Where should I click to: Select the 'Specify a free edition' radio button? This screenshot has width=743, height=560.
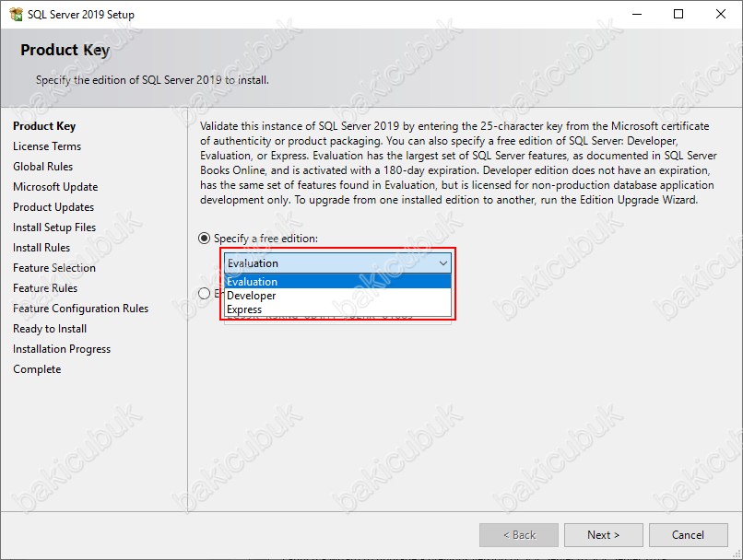[x=205, y=239]
